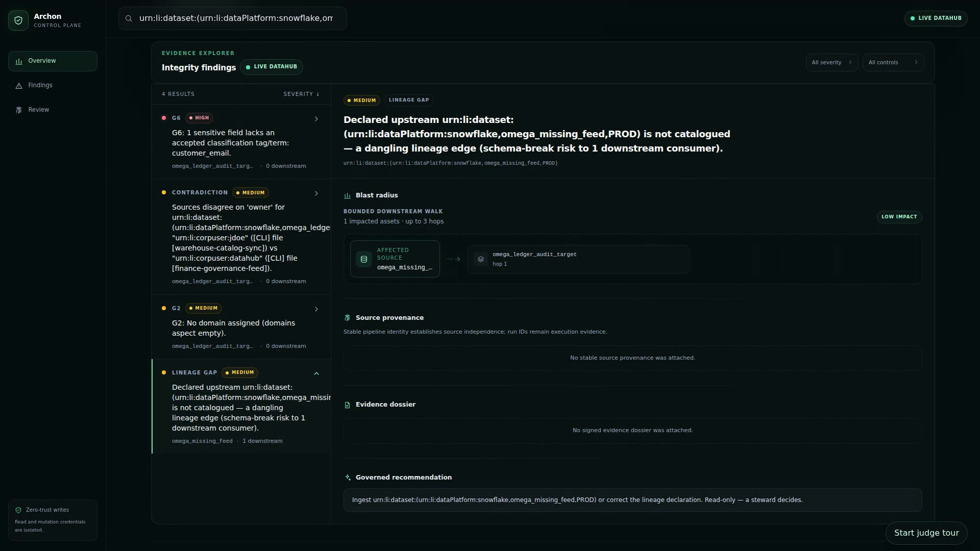Click the affected source database icon
The width and height of the screenshot is (980, 551).
point(364,259)
